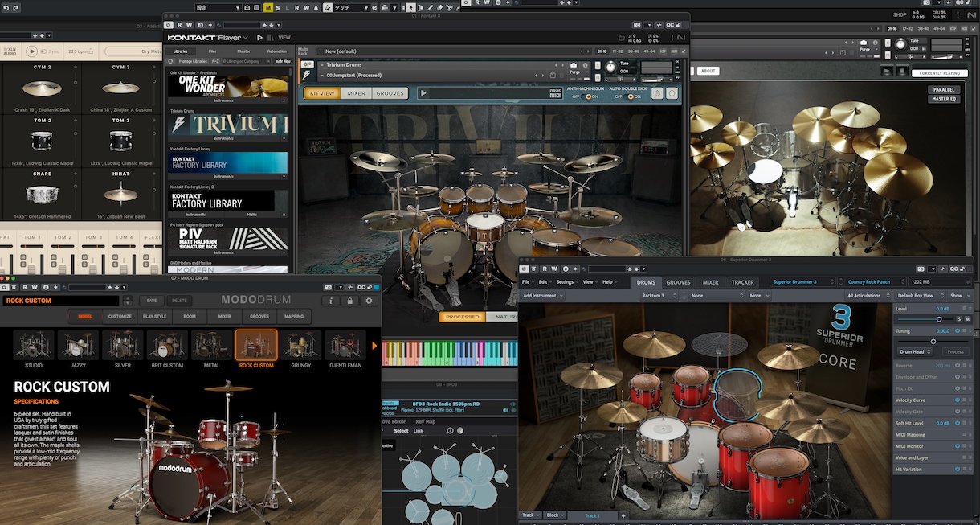Image resolution: width=980 pixels, height=525 pixels.
Task: Click the Process button beside Drum Head
Action: coord(956,351)
